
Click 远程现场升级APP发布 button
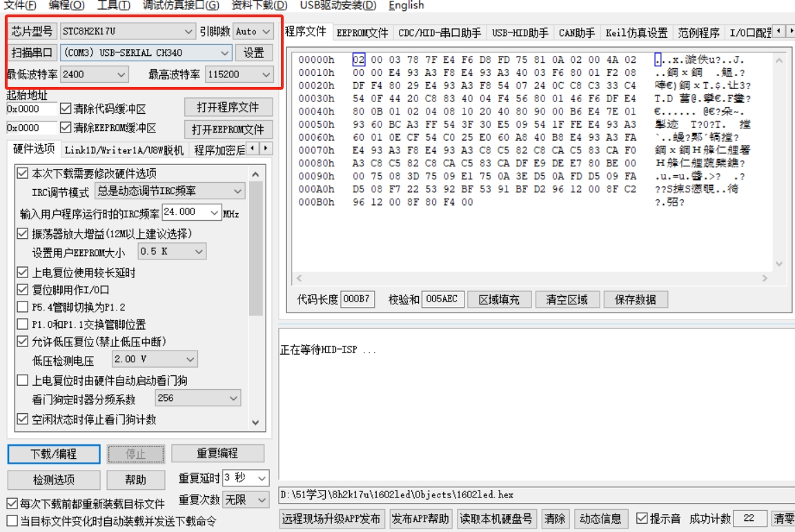pos(331,519)
